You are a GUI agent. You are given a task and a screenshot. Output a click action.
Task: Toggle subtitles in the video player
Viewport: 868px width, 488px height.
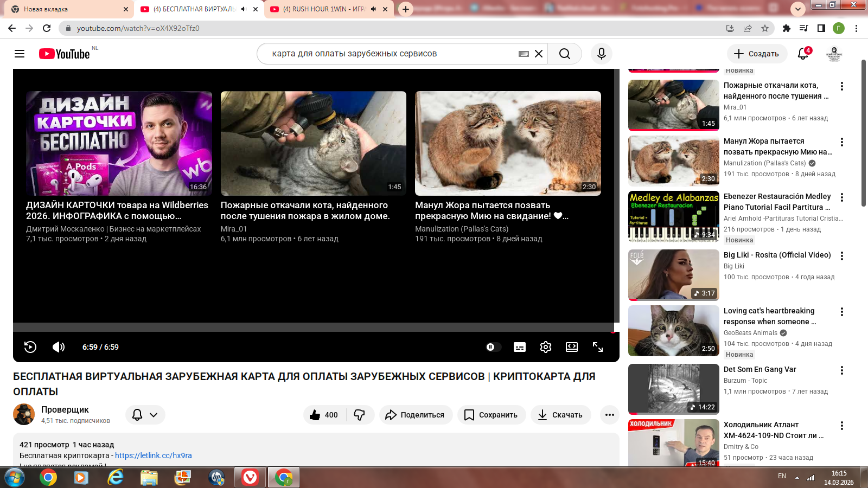point(520,347)
